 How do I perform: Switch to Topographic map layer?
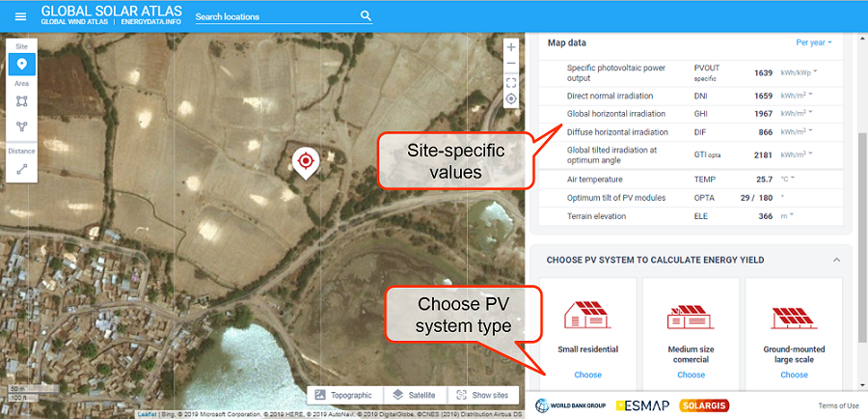point(343,395)
